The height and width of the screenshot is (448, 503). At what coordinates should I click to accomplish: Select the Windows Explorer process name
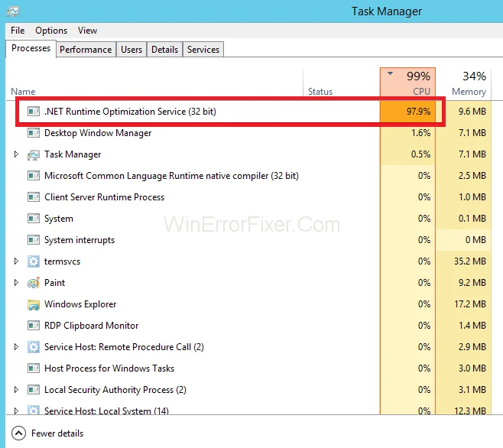pos(80,304)
